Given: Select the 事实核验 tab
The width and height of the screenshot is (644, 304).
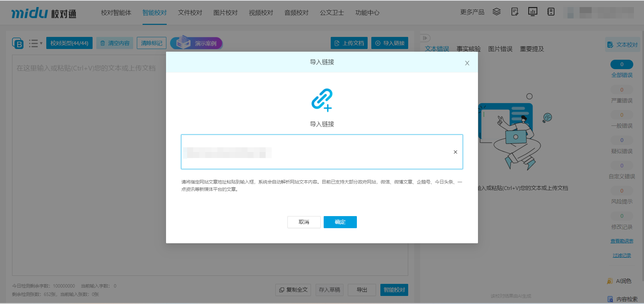Looking at the screenshot, I should click(x=468, y=49).
